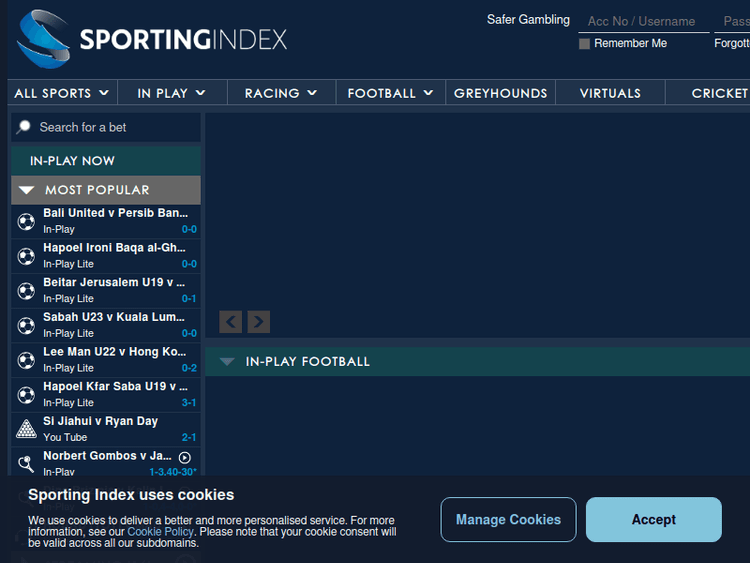Viewport: 750px width, 563px height.
Task: Click tennis racket icon beside Norbert Gombos match
Action: tap(26, 464)
